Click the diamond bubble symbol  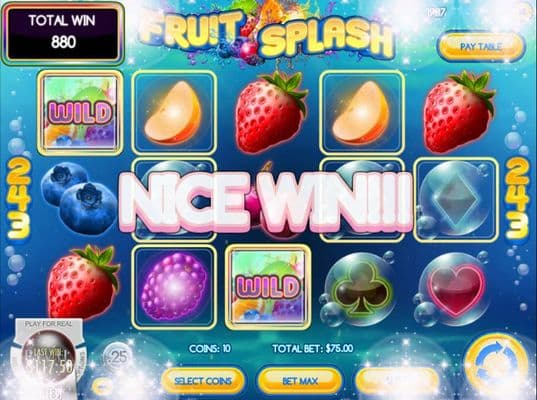[456, 200]
